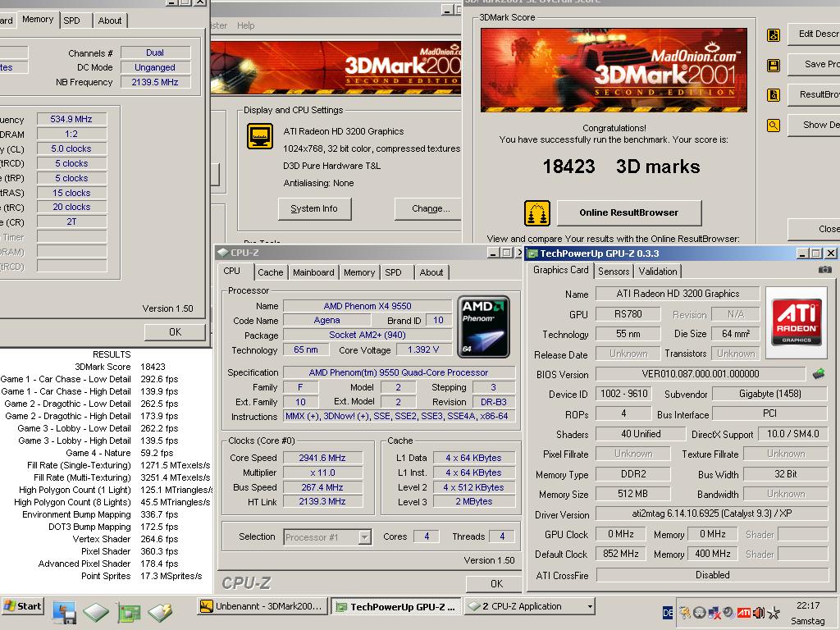Open the About tab in background CPU-Z window

(110, 21)
